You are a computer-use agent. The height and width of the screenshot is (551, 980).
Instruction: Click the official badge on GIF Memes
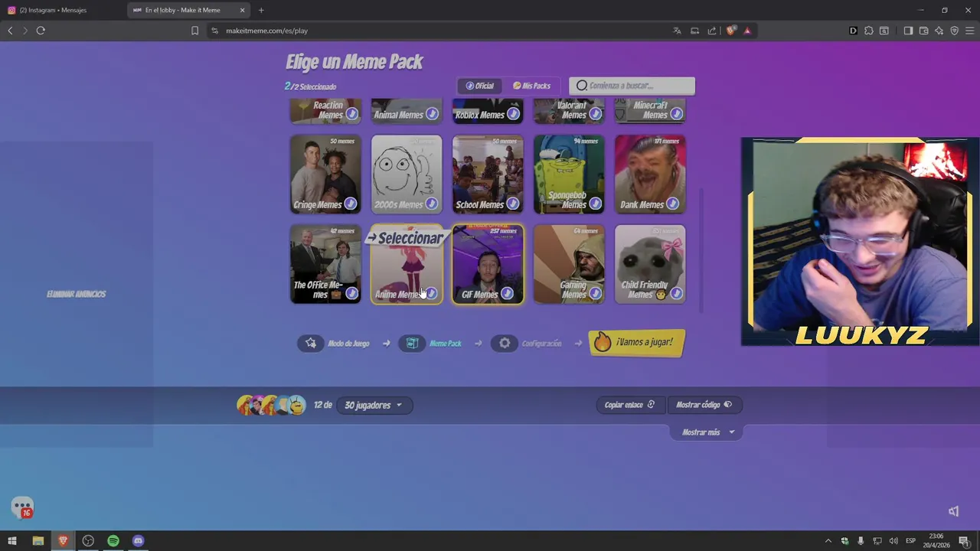click(x=507, y=293)
